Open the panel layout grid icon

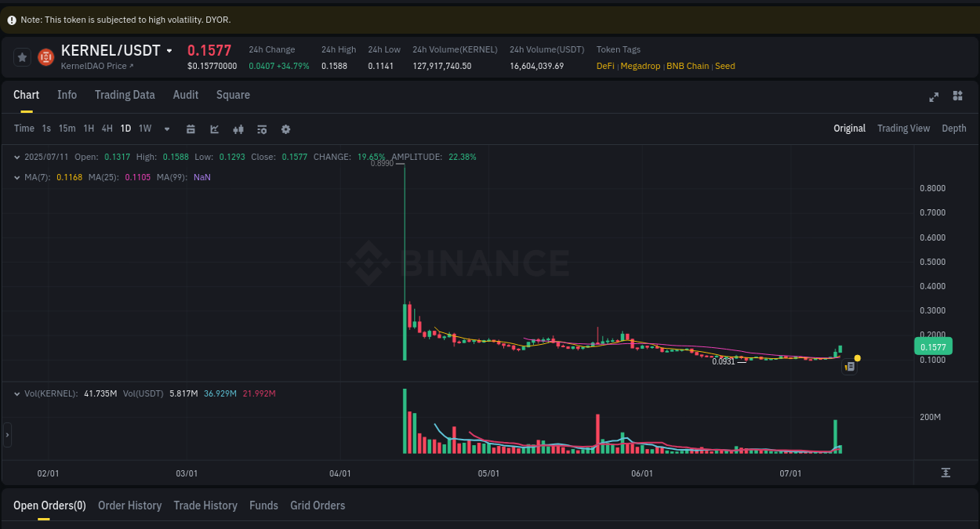click(957, 96)
